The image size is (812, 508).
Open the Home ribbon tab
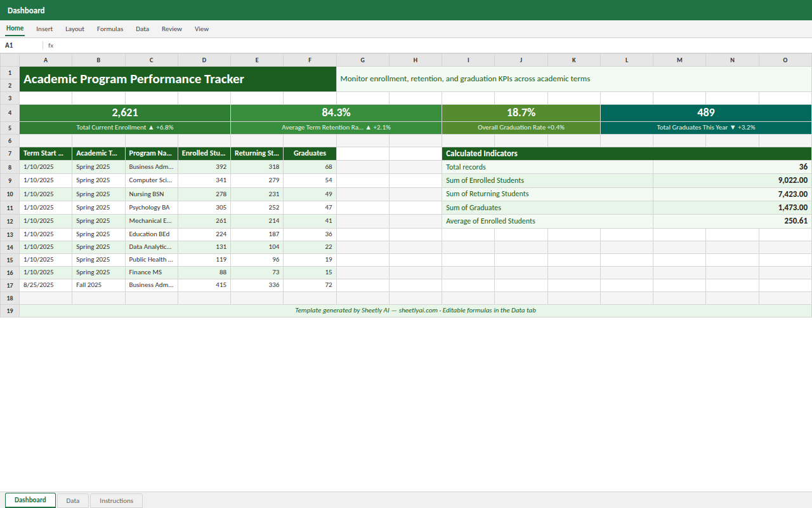pyautogui.click(x=15, y=29)
